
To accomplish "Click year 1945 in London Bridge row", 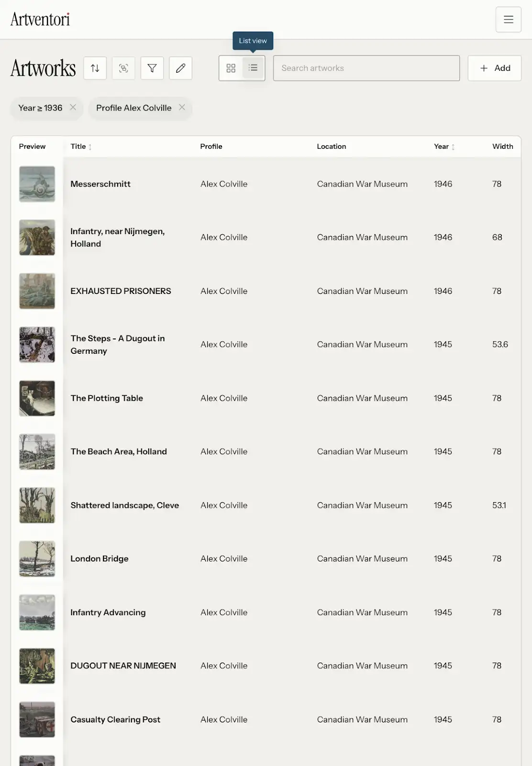I will coord(443,559).
